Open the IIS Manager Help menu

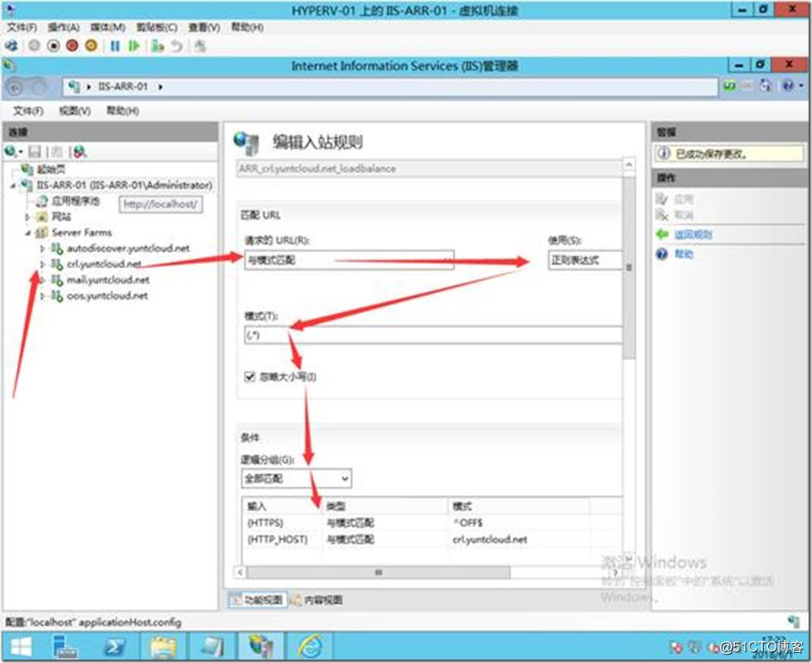click(122, 110)
